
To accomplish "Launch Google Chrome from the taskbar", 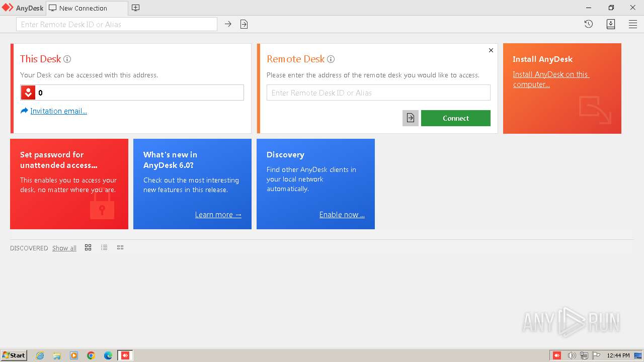I will click(x=91, y=355).
